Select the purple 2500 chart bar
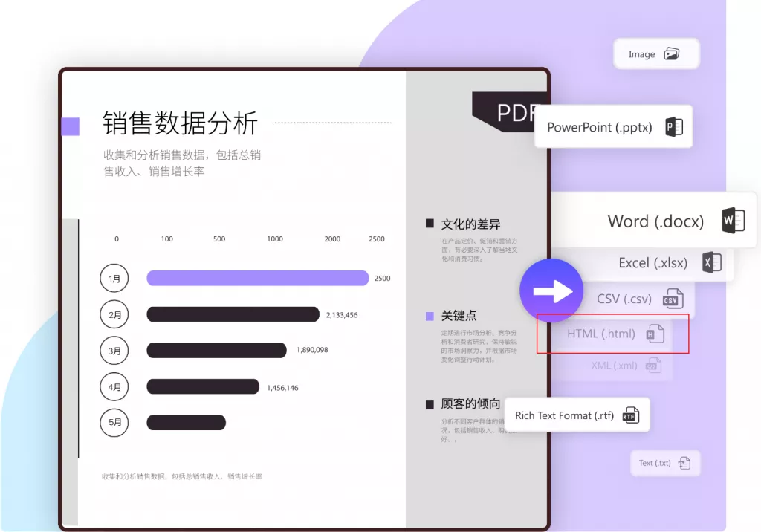The height and width of the screenshot is (532, 761). (x=258, y=278)
